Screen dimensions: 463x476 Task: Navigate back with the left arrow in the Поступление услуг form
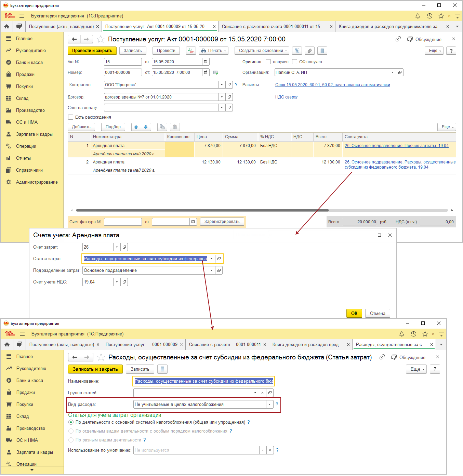click(x=74, y=39)
